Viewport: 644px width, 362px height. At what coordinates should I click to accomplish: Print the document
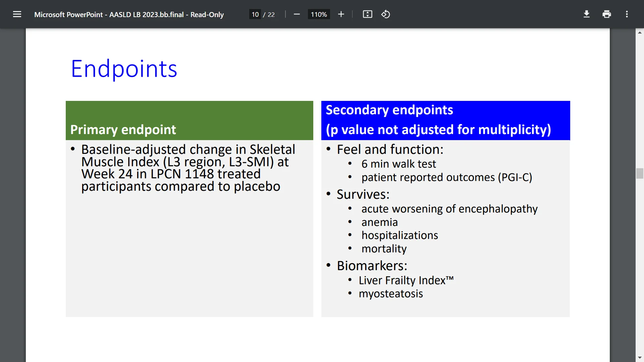(606, 14)
